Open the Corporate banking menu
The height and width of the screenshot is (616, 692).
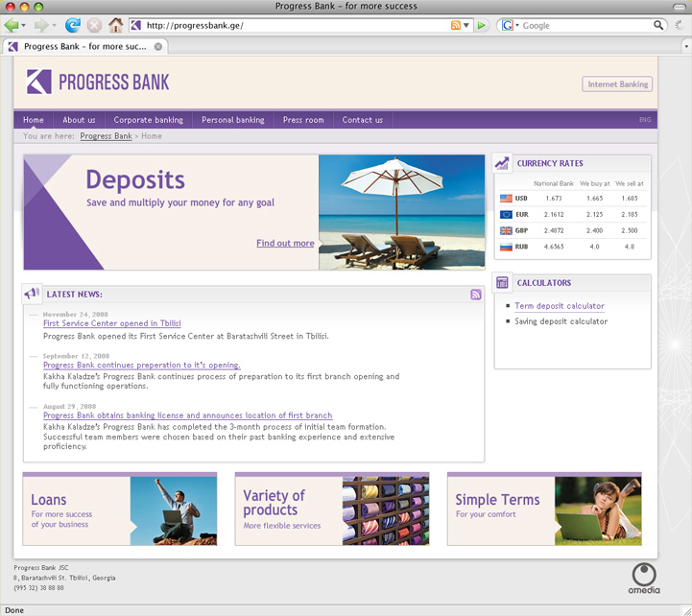coord(148,120)
